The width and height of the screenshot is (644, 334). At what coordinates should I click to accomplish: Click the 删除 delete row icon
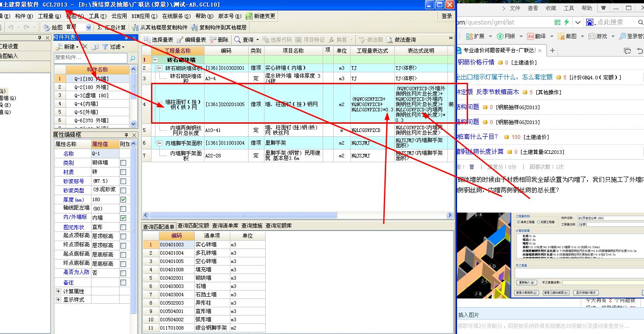click(212, 40)
